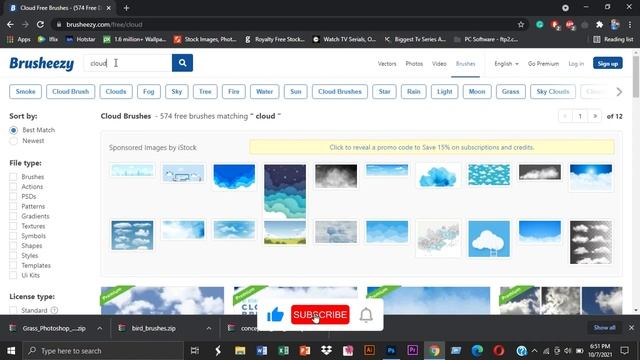
Task: Check the Gradients file type filter
Action: tap(13, 216)
